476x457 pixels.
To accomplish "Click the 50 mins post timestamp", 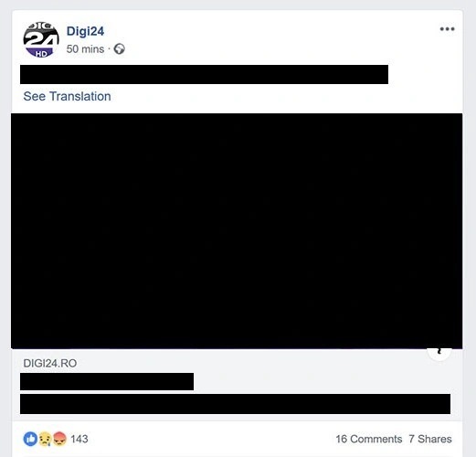I will tap(85, 48).
